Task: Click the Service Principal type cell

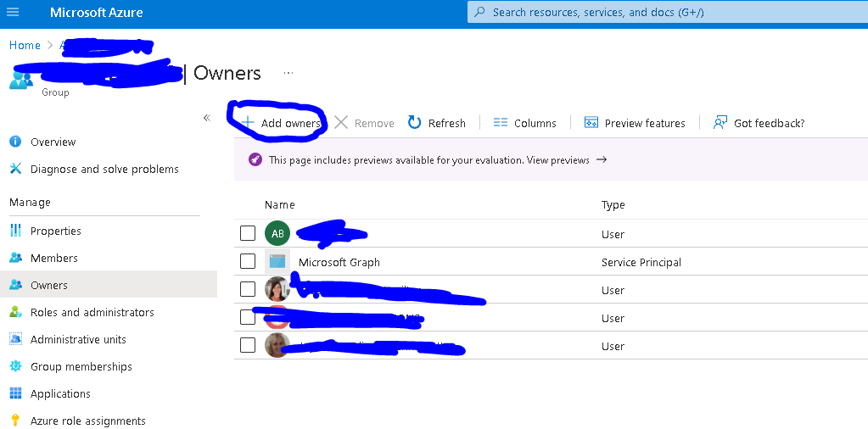Action: [641, 262]
